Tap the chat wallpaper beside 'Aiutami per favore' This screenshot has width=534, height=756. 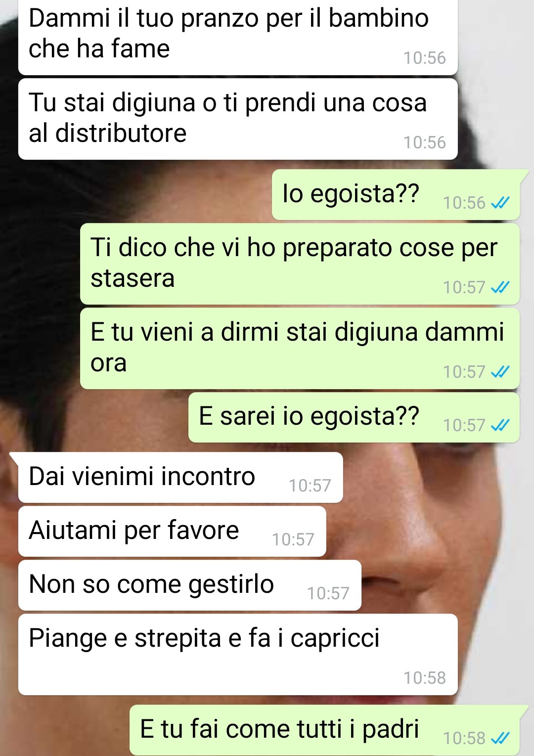(x=425, y=532)
